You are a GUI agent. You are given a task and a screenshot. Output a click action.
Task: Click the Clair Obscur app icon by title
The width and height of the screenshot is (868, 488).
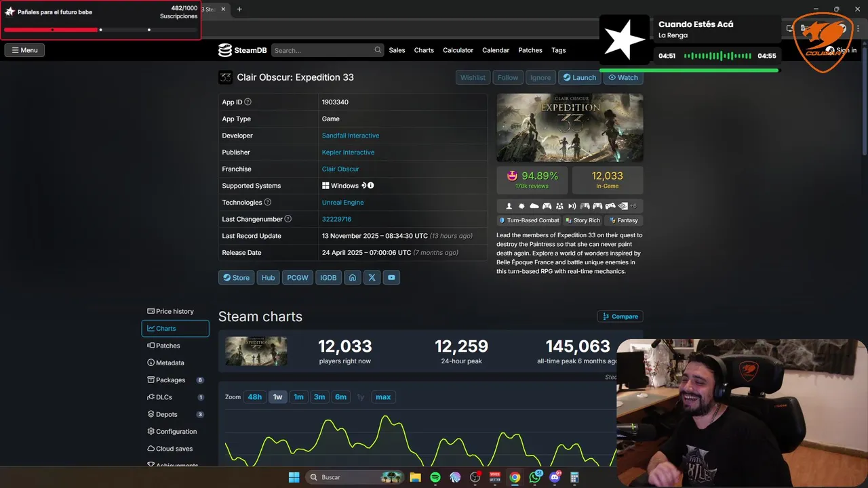tap(225, 77)
